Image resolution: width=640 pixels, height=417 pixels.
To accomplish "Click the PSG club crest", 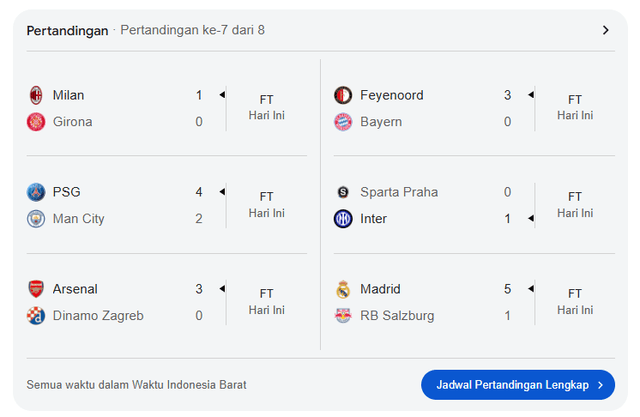I will [36, 192].
